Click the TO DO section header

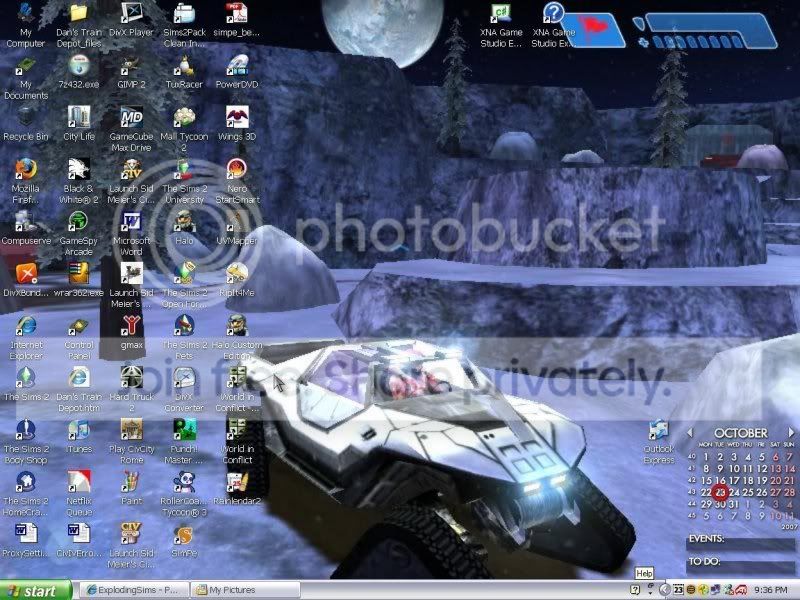click(x=705, y=562)
